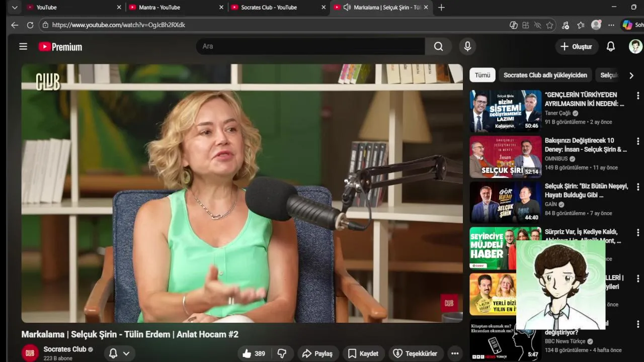644x362 pixels.
Task: Open options for OMNIBUS video
Action: point(637,141)
